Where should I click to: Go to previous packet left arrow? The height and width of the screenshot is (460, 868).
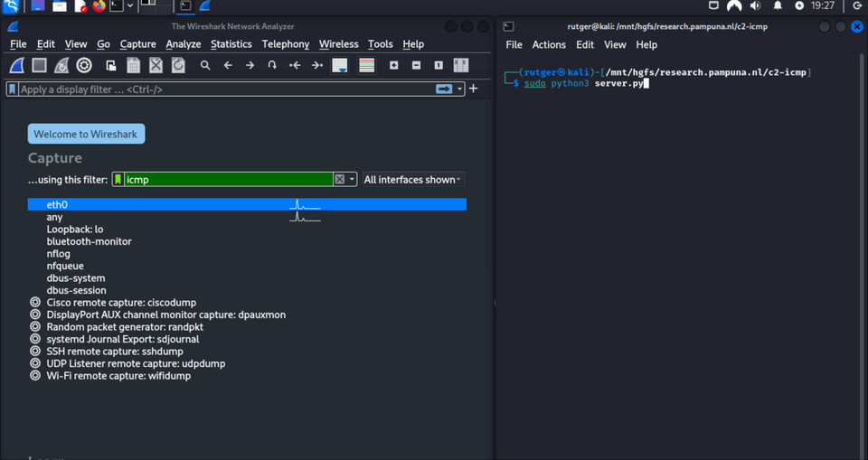tap(228, 65)
